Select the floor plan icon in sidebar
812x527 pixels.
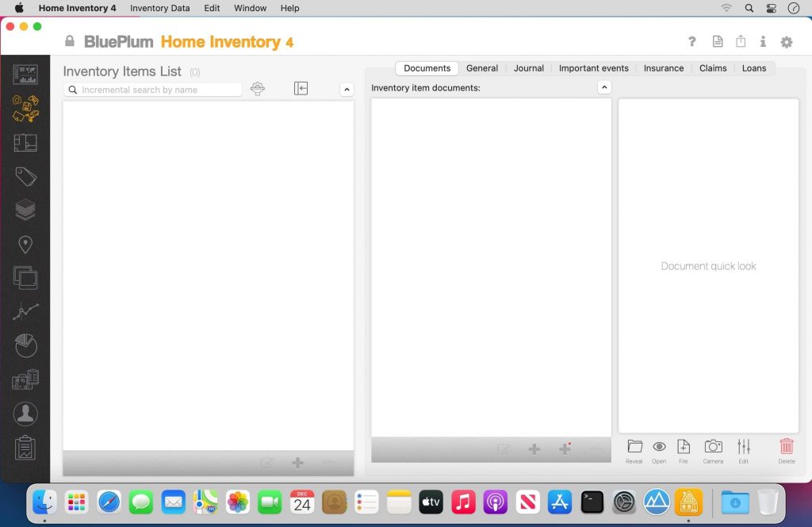click(x=25, y=143)
